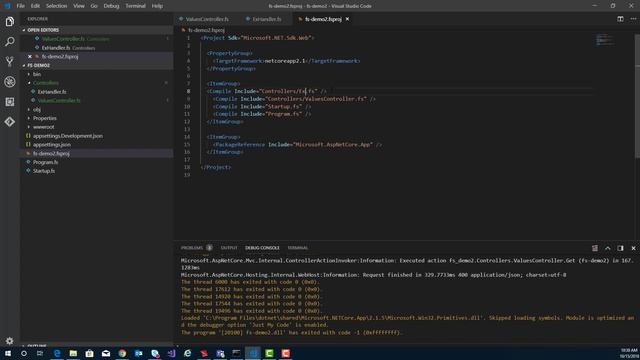
Task: Collapse the Controllers folder
Action: [x=46, y=83]
